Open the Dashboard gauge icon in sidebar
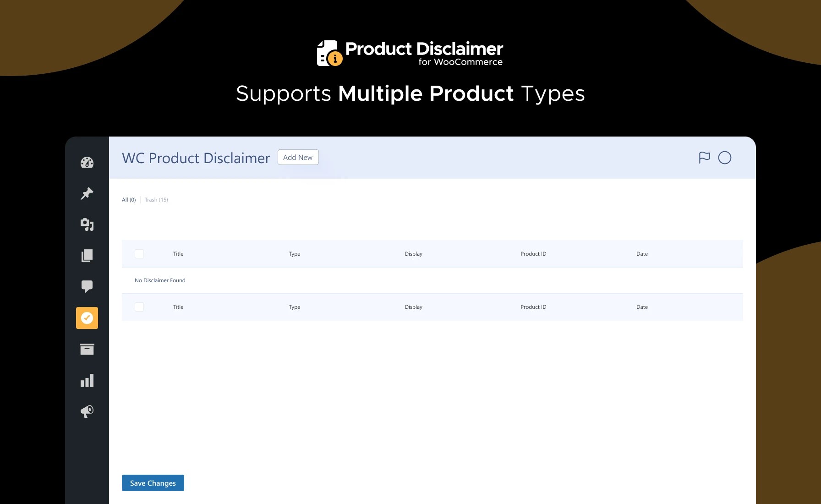Viewport: 821px width, 504px height. pyautogui.click(x=87, y=163)
